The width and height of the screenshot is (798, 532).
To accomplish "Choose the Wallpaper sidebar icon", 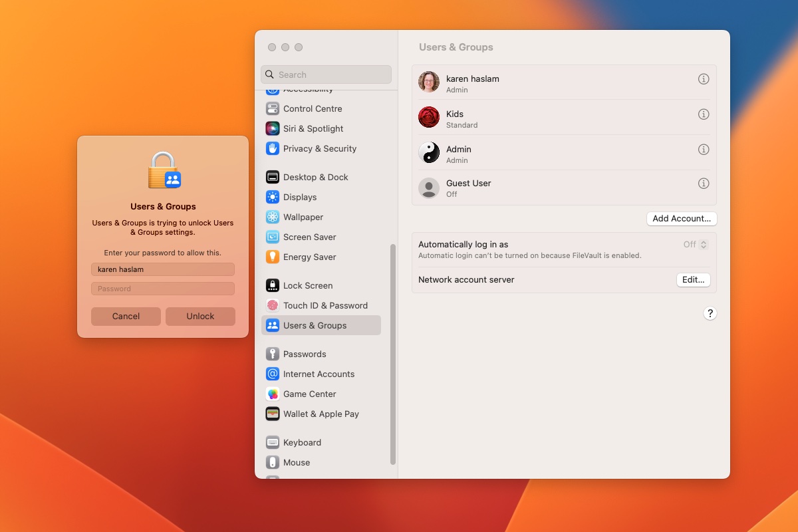I will [x=273, y=217].
